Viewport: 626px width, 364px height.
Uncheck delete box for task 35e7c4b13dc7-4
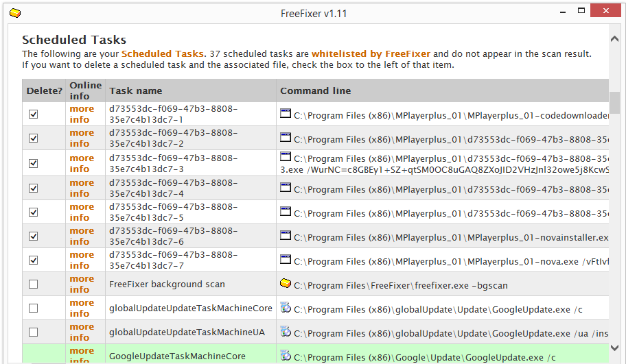[x=34, y=188]
